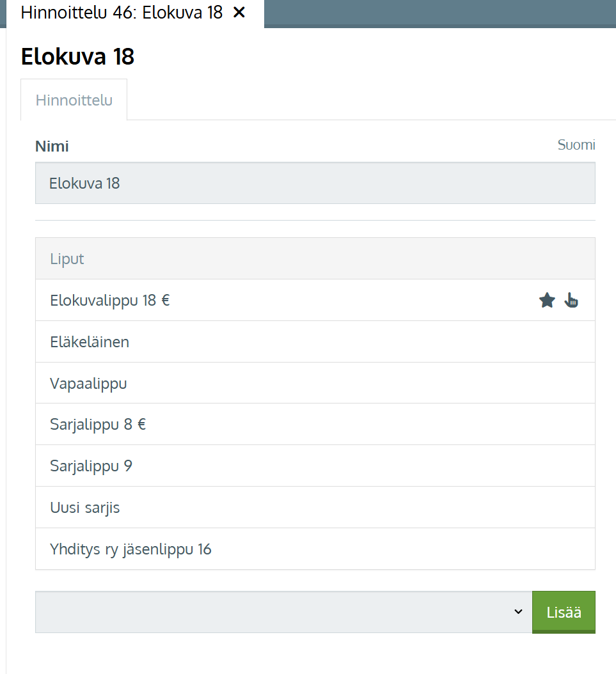616x674 pixels.
Task: Focus the Nimi input field containing Elokuva 18
Action: (315, 184)
